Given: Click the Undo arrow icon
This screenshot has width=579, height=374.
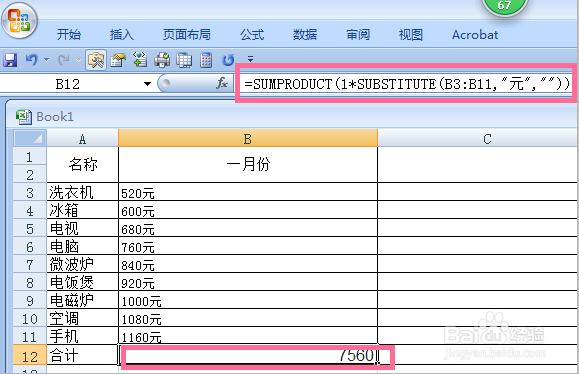Looking at the screenshot, I should tap(32, 59).
